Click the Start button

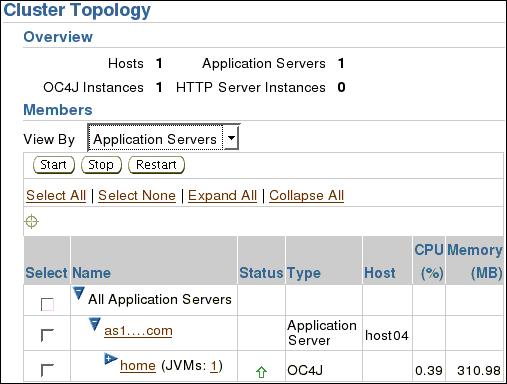click(x=54, y=165)
